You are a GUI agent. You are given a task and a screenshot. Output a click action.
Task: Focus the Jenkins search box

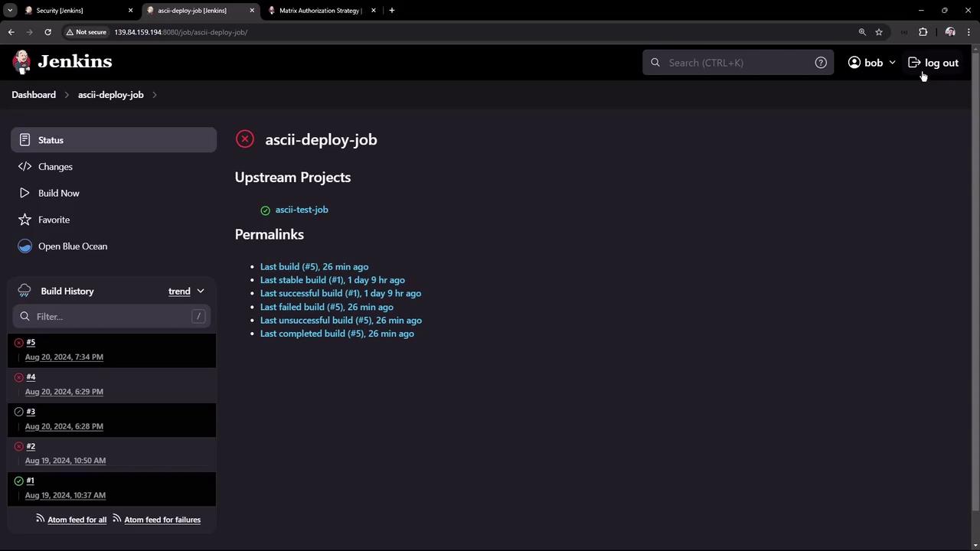tap(738, 63)
